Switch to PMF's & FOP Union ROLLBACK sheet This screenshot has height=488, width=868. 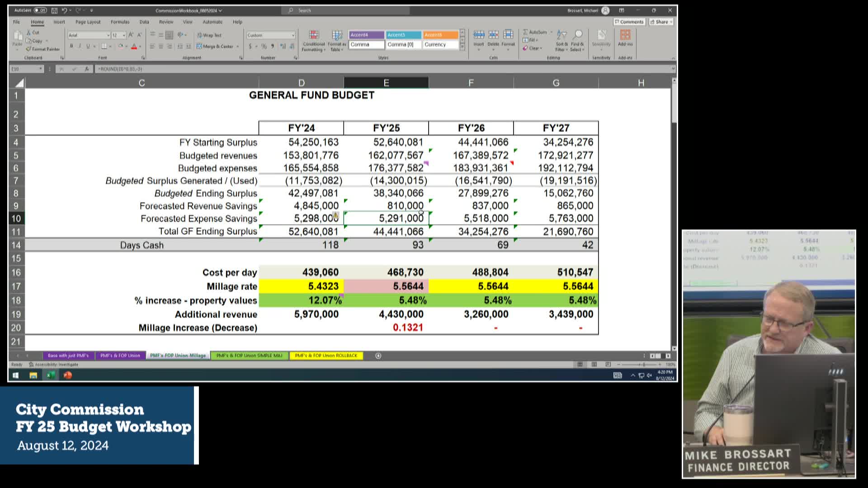point(325,356)
